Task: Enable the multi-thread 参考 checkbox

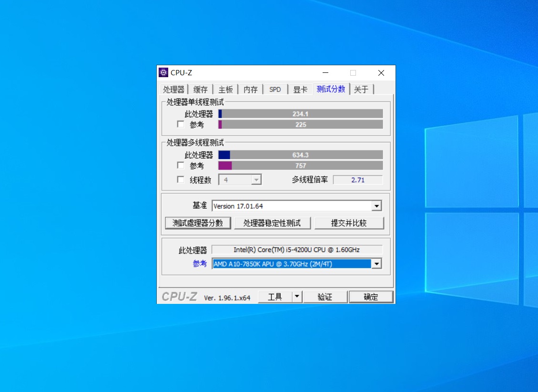Action: (x=181, y=165)
